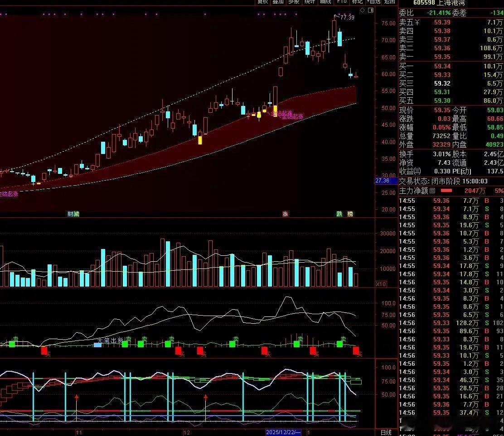Select the 多股 multi-stock view
The image size is (504, 436).
pos(294,2)
